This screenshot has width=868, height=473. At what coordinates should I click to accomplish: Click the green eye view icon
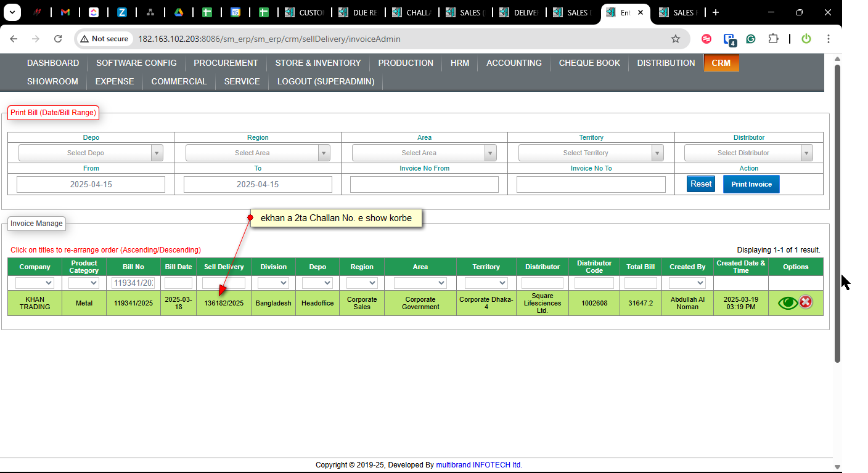[x=787, y=302]
